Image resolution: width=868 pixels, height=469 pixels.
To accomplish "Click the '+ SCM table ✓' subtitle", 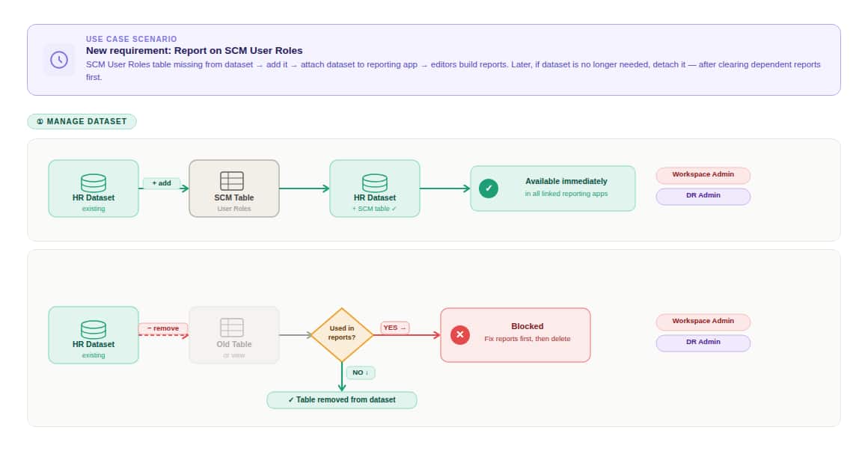I will pos(375,209).
